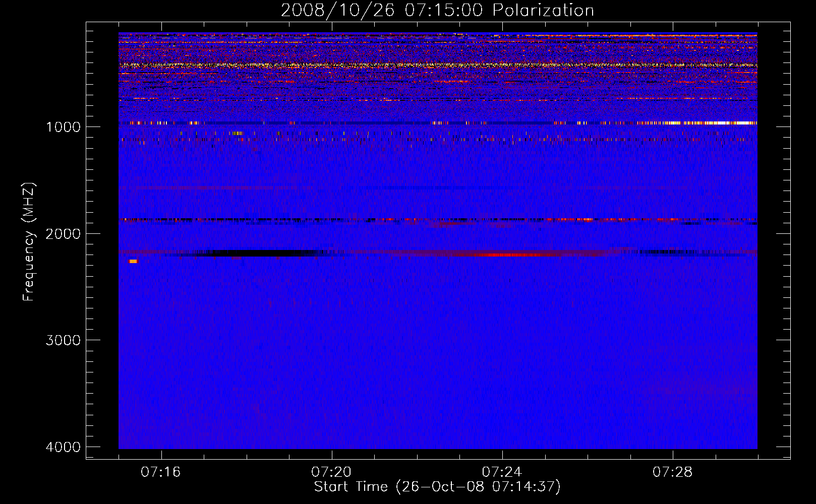The width and height of the screenshot is (816, 504).
Task: Click the time label 07:24
Action: 502,472
